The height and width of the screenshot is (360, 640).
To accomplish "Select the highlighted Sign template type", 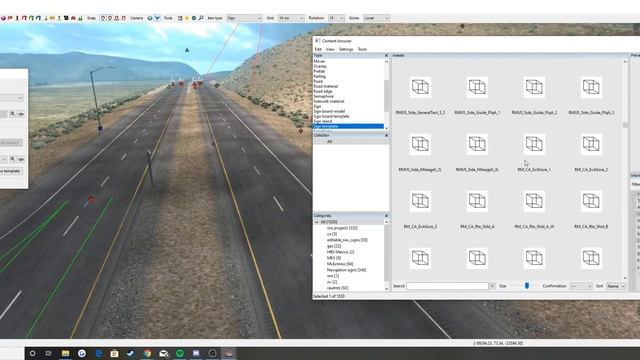I will click(x=348, y=126).
